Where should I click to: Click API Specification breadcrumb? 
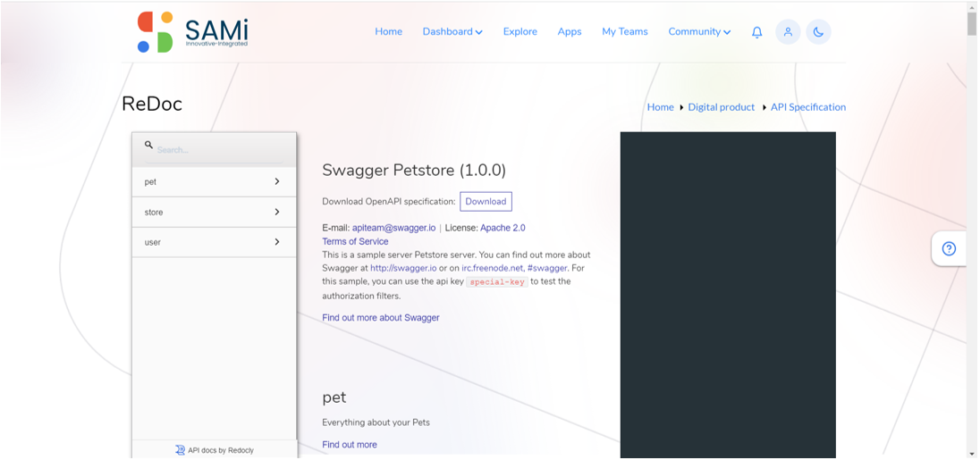coord(808,107)
